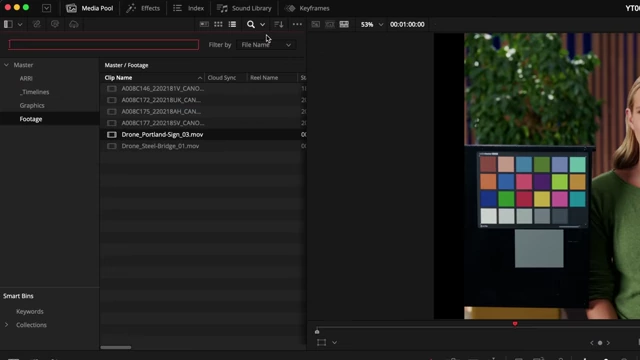Open the Filter by File Name dropdown
This screenshot has height=360, width=640.
tap(266, 45)
